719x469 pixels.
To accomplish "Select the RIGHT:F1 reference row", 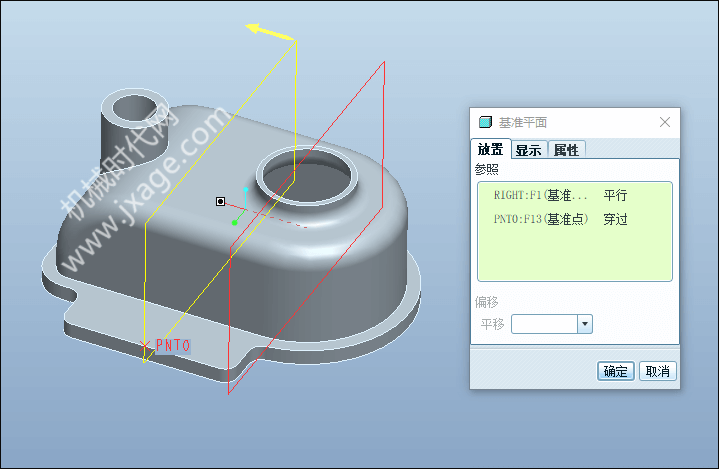I will (575, 195).
